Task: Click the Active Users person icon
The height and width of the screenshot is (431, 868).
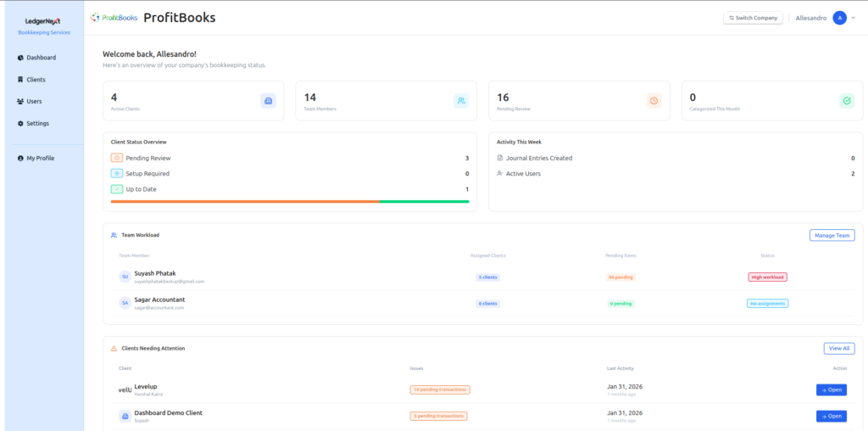Action: pos(500,173)
